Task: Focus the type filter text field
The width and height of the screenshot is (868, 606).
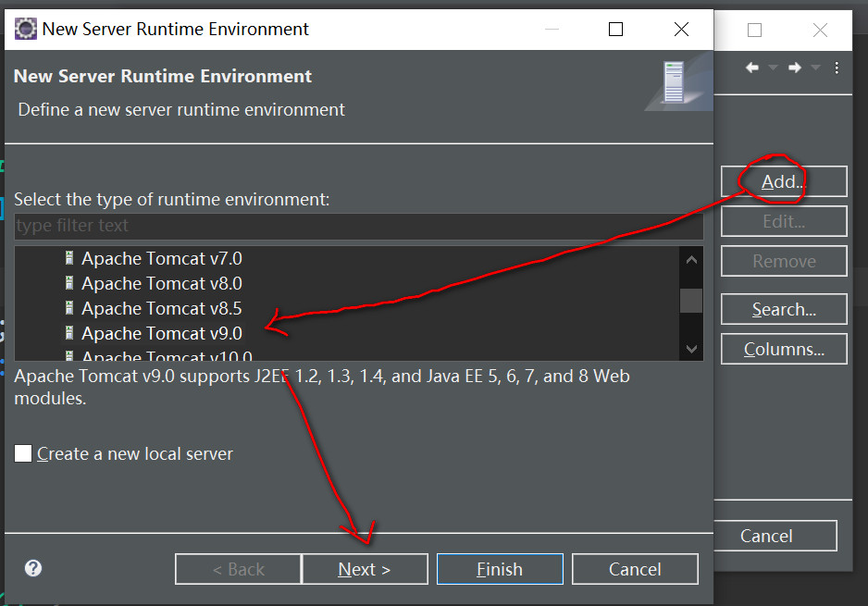Action: click(x=359, y=226)
